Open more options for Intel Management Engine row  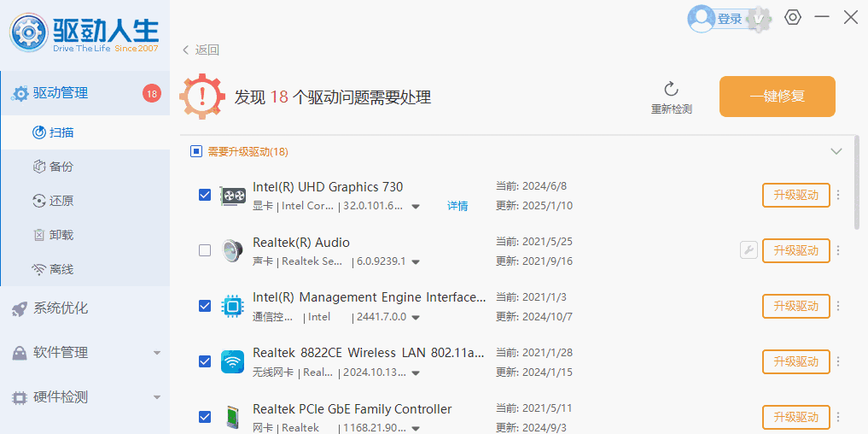pyautogui.click(x=838, y=306)
